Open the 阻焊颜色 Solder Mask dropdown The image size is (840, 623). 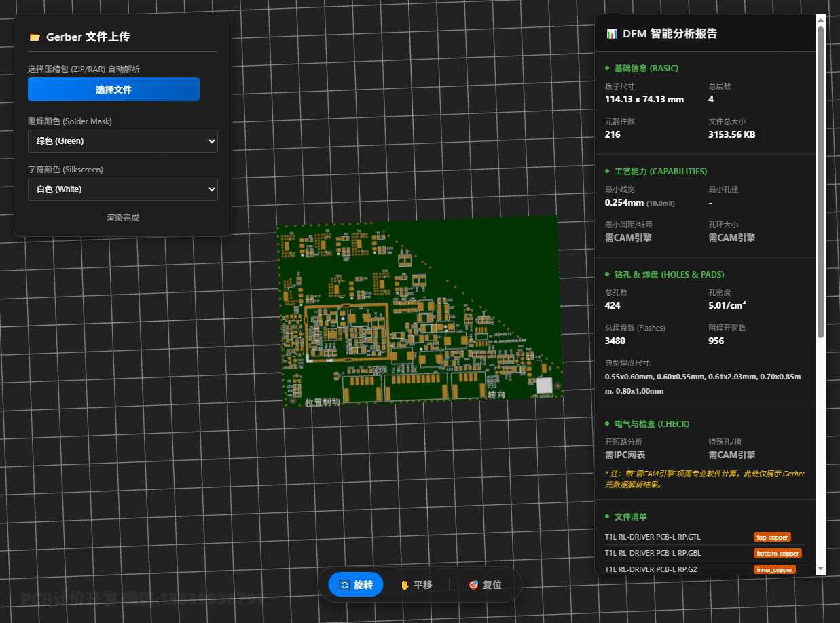click(123, 141)
